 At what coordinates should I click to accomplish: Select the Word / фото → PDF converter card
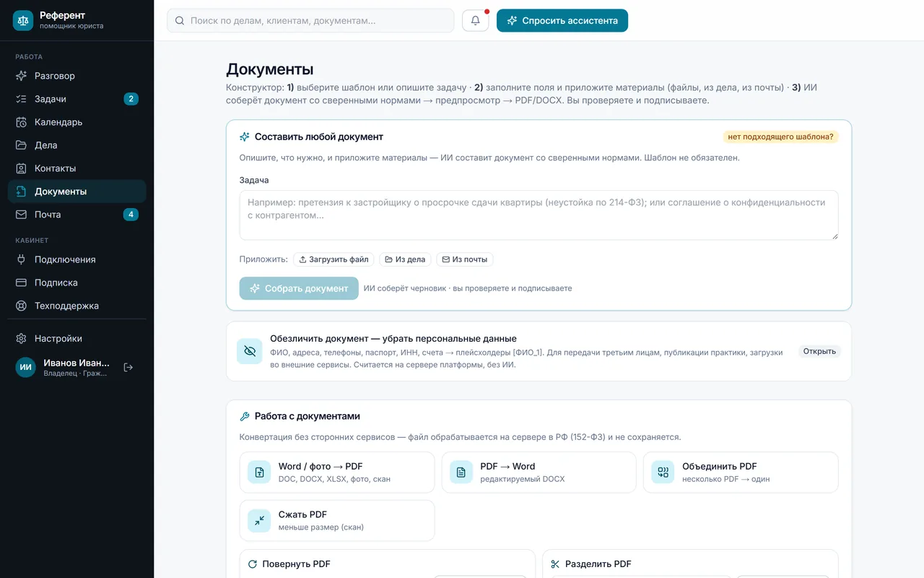(337, 473)
